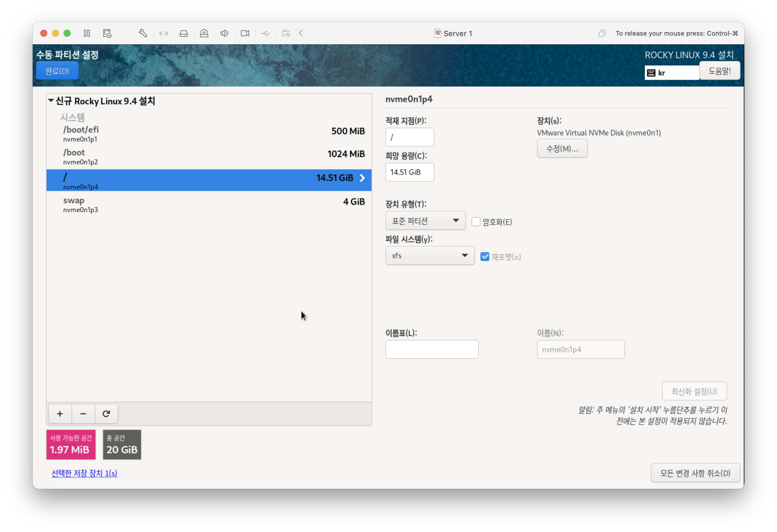The width and height of the screenshot is (777, 532).
Task: Add a new mount point with plus
Action: pos(60,414)
